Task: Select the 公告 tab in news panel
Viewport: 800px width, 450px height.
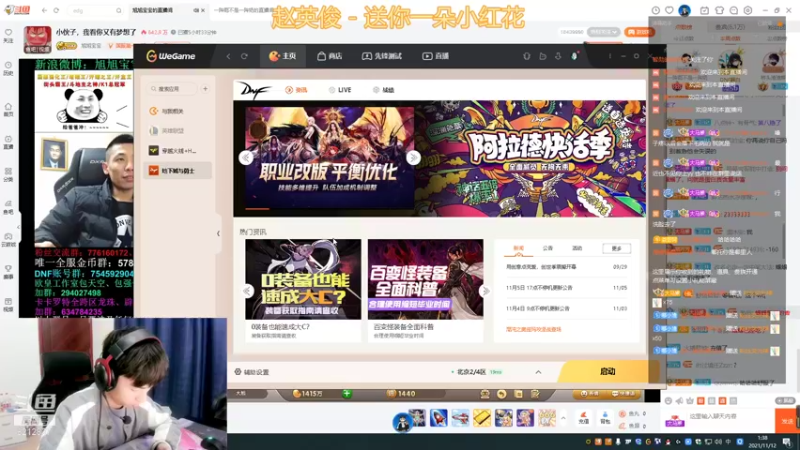Action: pos(547,248)
